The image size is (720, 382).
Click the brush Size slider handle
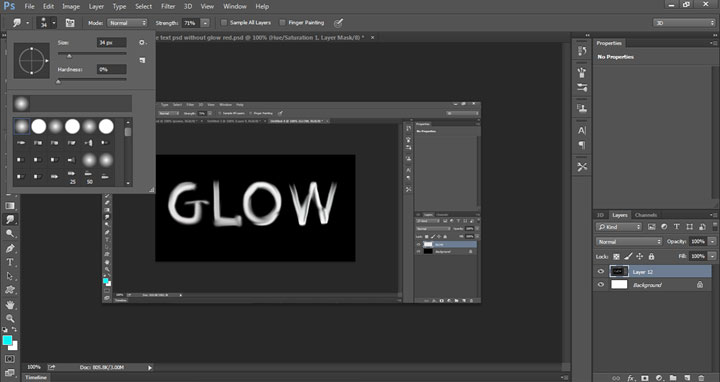[x=69, y=56]
